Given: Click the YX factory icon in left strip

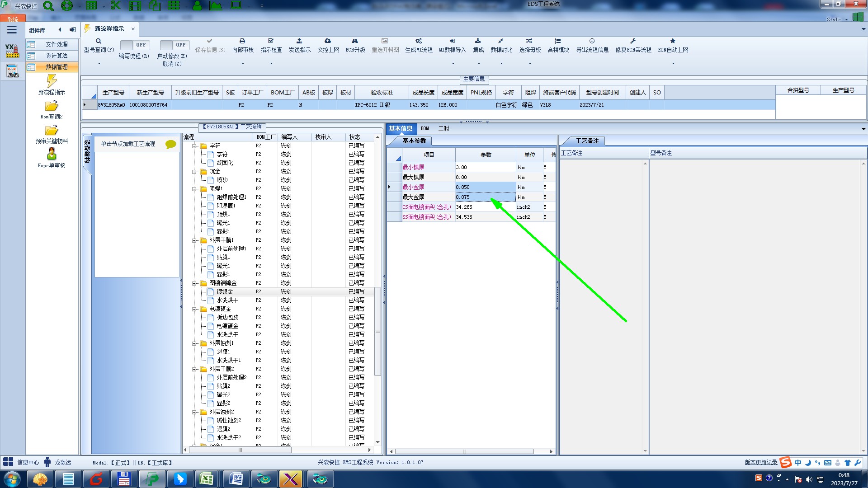Looking at the screenshot, I should pyautogui.click(x=12, y=51).
